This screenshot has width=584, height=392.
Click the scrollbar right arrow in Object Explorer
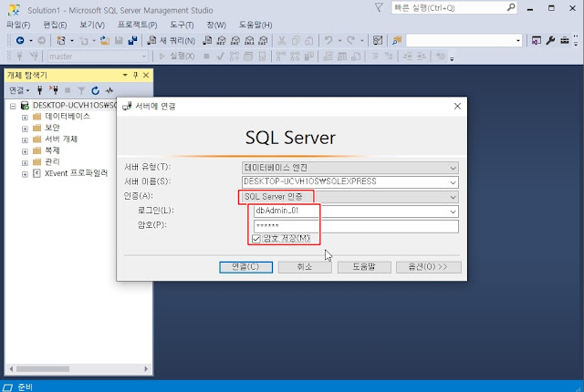pos(146,369)
